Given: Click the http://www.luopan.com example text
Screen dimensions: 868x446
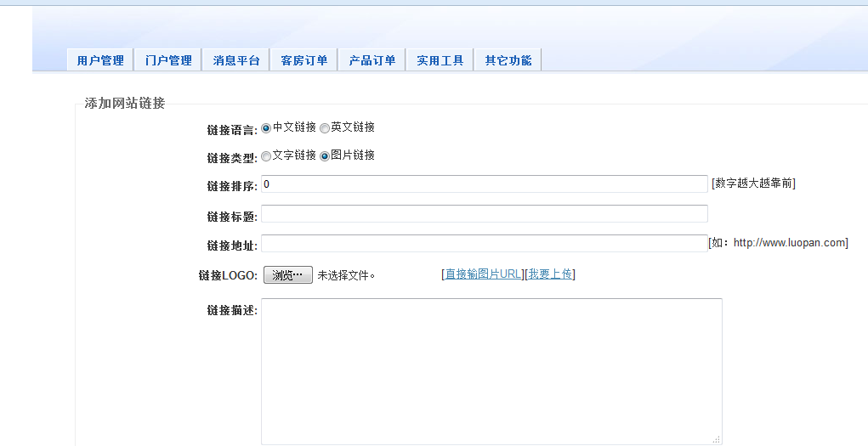Looking at the screenshot, I should coord(790,242).
